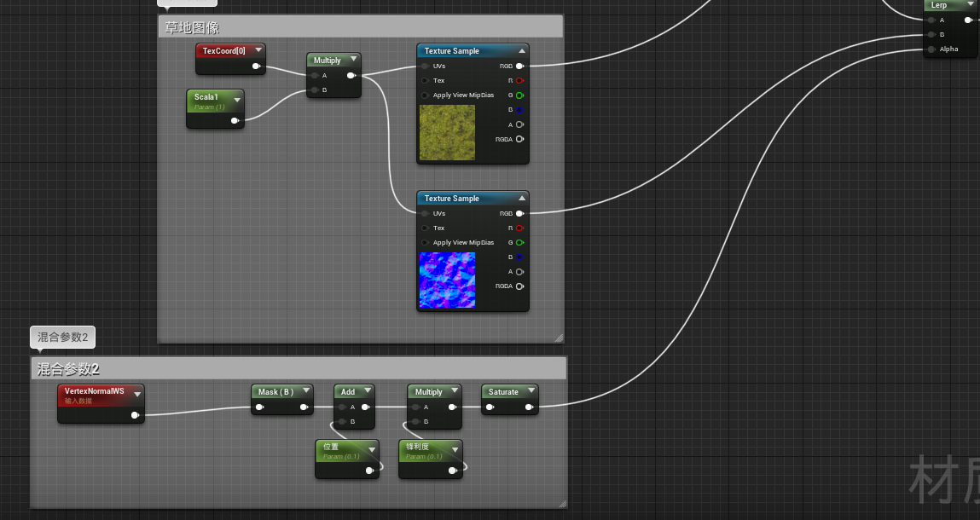980x520 pixels.
Task: Expand Mask (B) node dropdown arrow
Action: coord(305,390)
